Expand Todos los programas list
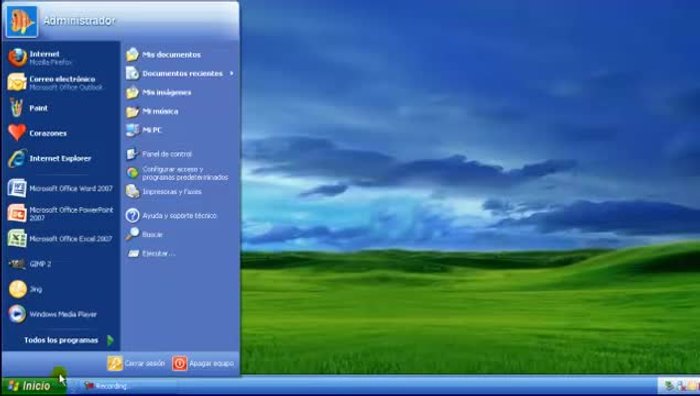 (x=68, y=340)
